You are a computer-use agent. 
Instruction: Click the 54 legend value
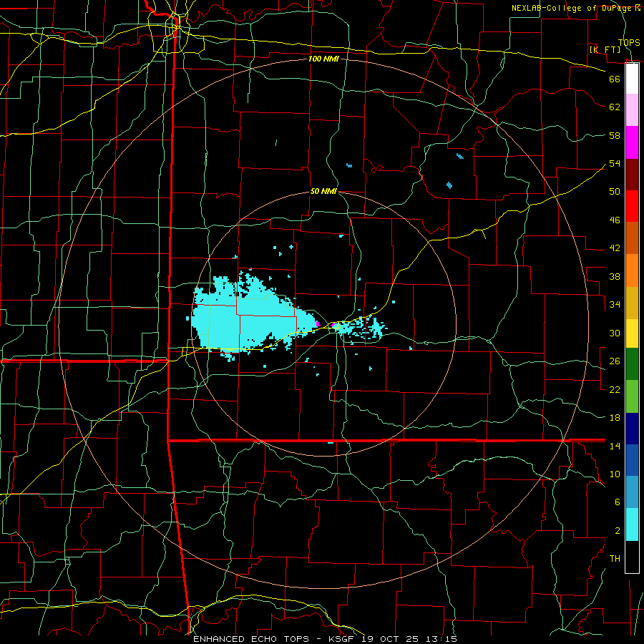615,163
